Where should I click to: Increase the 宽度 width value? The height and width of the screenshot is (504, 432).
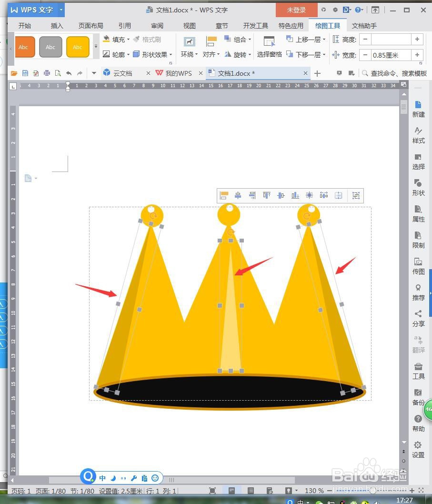tap(417, 55)
